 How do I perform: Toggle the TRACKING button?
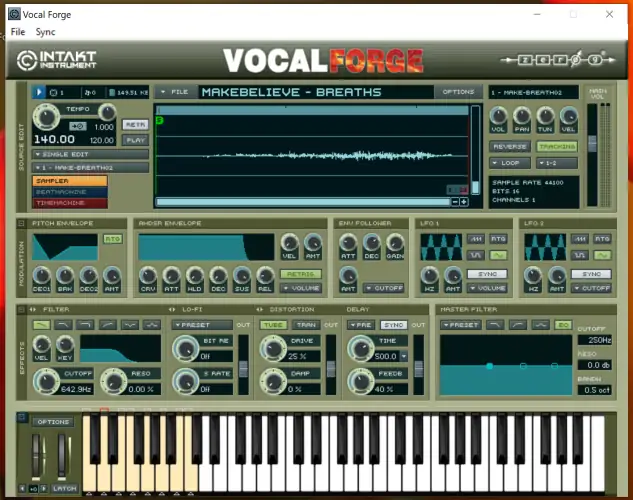coord(557,146)
